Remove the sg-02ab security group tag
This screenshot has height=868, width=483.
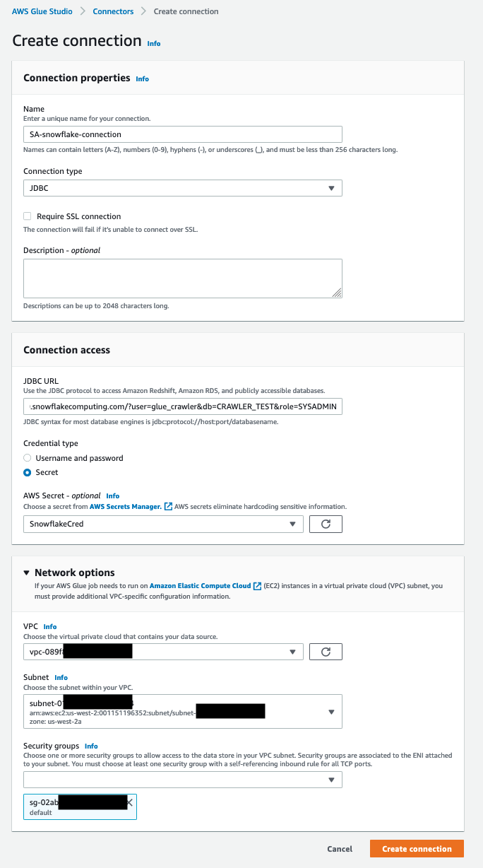click(x=130, y=802)
